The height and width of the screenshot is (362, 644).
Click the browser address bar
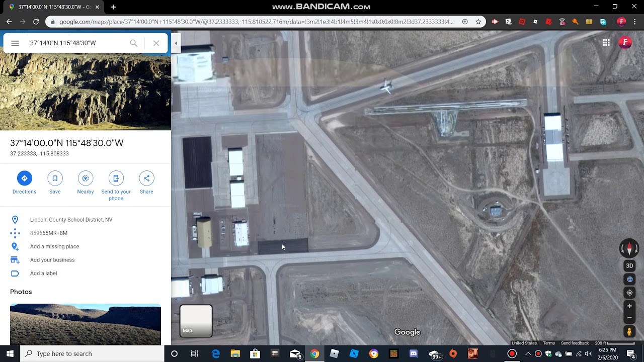point(257,22)
